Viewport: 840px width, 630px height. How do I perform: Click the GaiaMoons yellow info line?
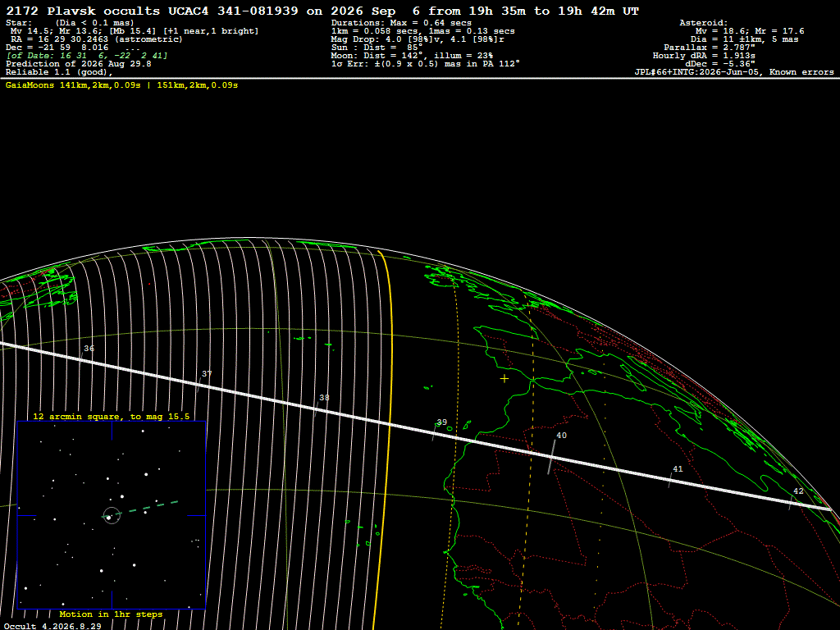(x=121, y=85)
